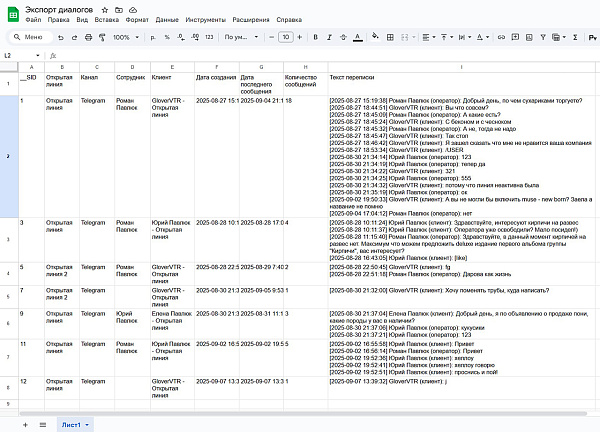The width and height of the screenshot is (600, 432).
Task: Open the font dropdown По ум...
Action: [241, 37]
